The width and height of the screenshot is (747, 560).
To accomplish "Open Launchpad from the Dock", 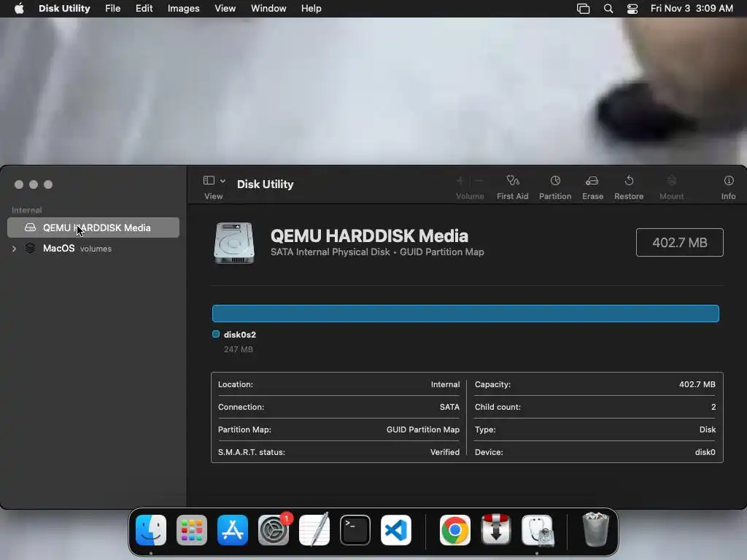I will coord(192,530).
